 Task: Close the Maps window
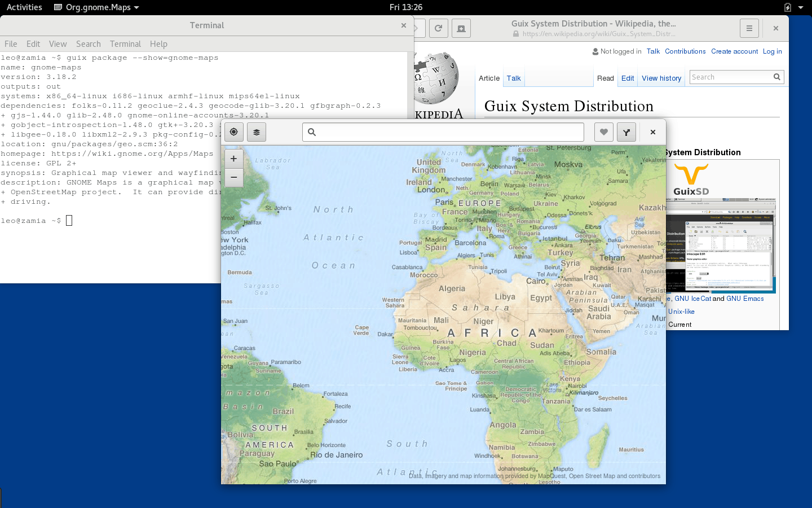click(653, 132)
